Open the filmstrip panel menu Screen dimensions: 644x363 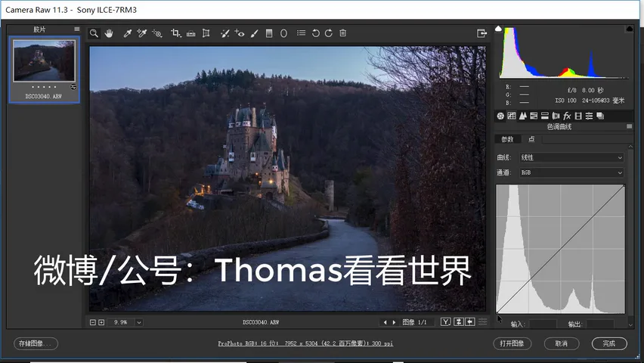[77, 29]
